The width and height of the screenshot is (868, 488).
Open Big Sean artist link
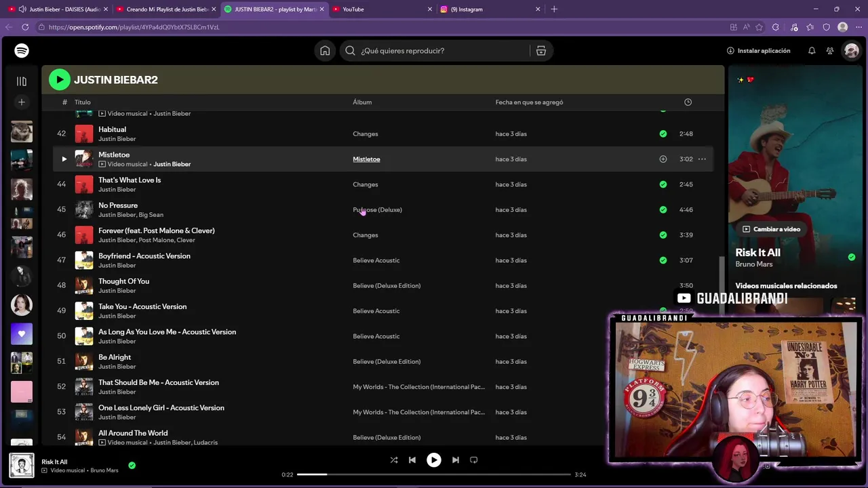(x=151, y=215)
